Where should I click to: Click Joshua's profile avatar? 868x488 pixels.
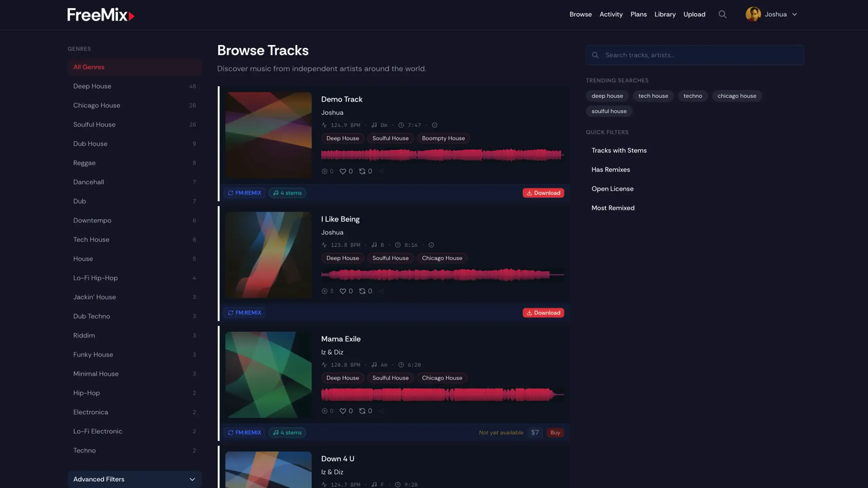753,14
